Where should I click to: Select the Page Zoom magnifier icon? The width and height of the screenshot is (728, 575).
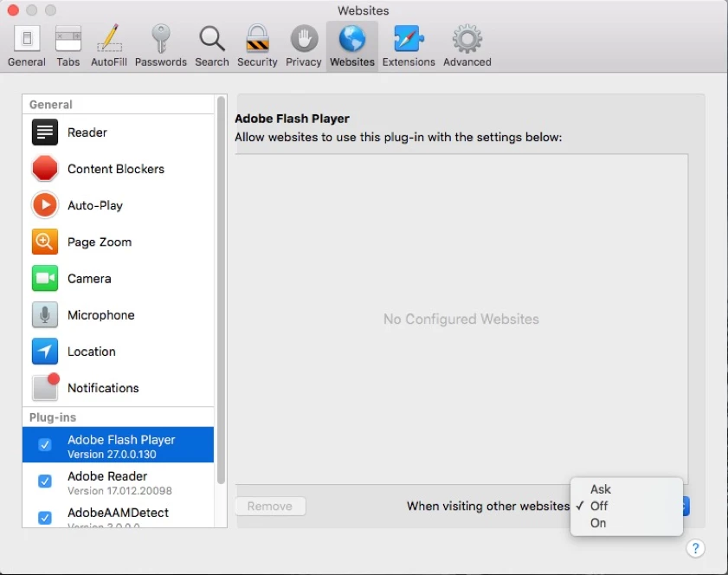44,242
